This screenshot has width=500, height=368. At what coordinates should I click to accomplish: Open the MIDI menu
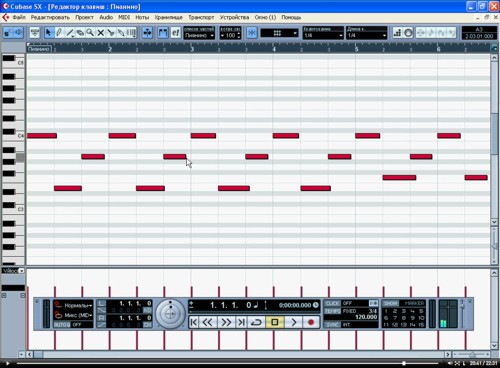[x=124, y=17]
